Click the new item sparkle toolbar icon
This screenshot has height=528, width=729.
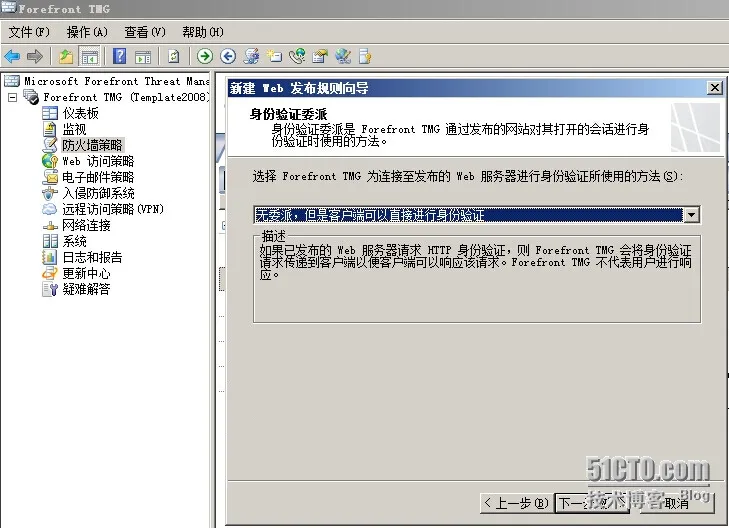[274, 56]
